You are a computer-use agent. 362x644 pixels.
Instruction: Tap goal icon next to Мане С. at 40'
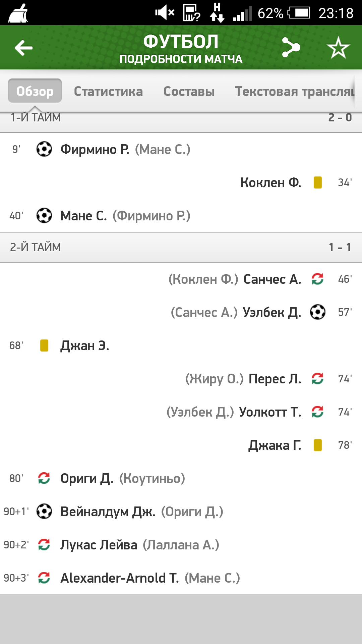44,216
